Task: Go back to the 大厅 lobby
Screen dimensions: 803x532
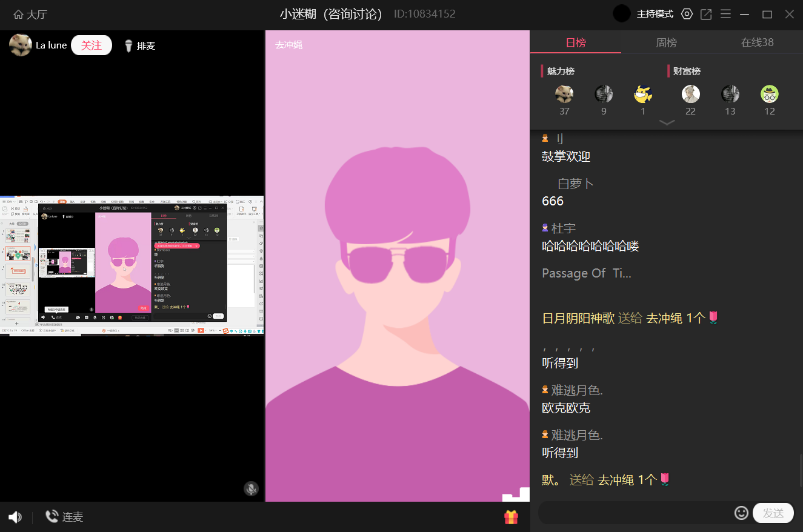Action: pos(30,15)
